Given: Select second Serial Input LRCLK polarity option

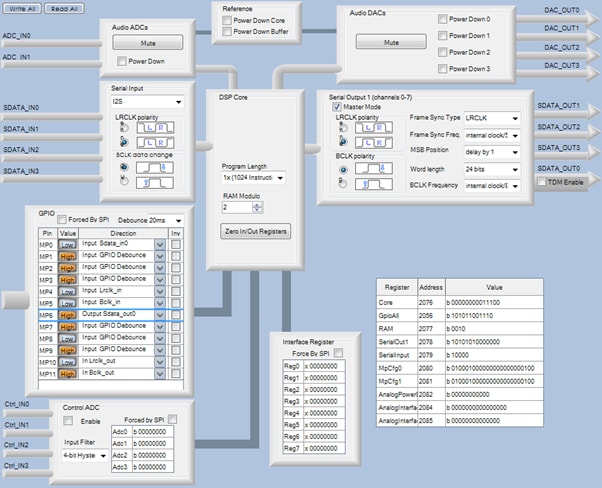Looking at the screenshot, I should coord(124,142).
